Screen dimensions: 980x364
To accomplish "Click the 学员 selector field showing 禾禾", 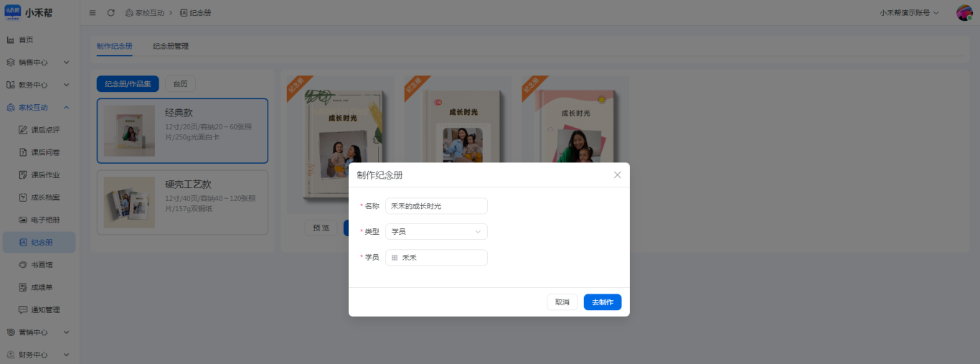I will [x=436, y=258].
